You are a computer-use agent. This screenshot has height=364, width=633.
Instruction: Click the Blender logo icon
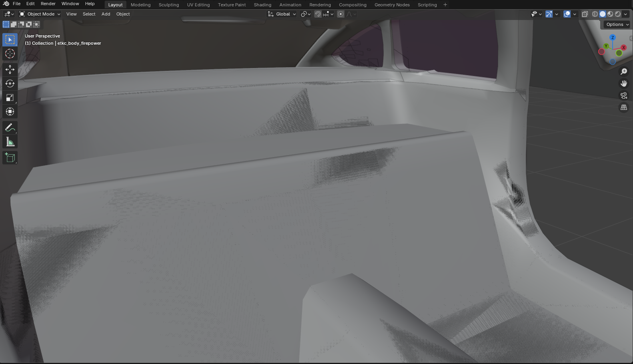tap(6, 4)
